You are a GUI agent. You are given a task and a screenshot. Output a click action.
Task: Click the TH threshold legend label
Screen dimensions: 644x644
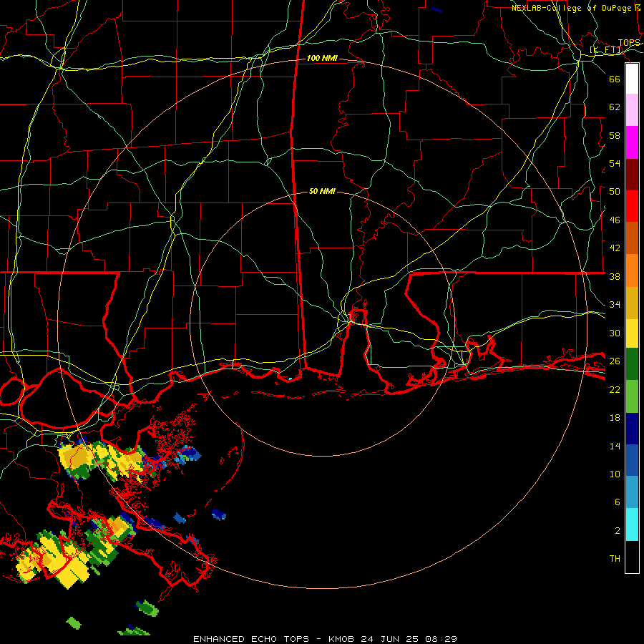(x=615, y=559)
